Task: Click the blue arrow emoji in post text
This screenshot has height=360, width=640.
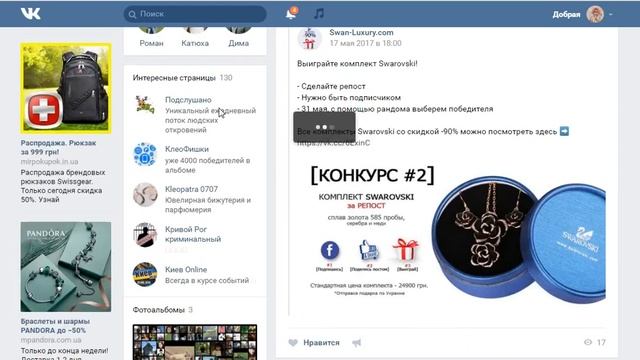Action: (564, 131)
